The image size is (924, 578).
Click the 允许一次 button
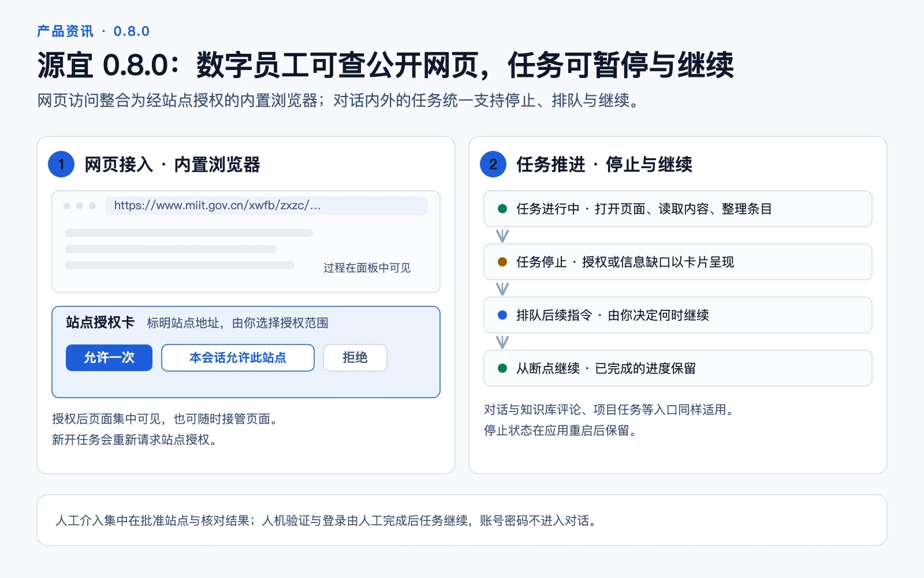(x=109, y=358)
